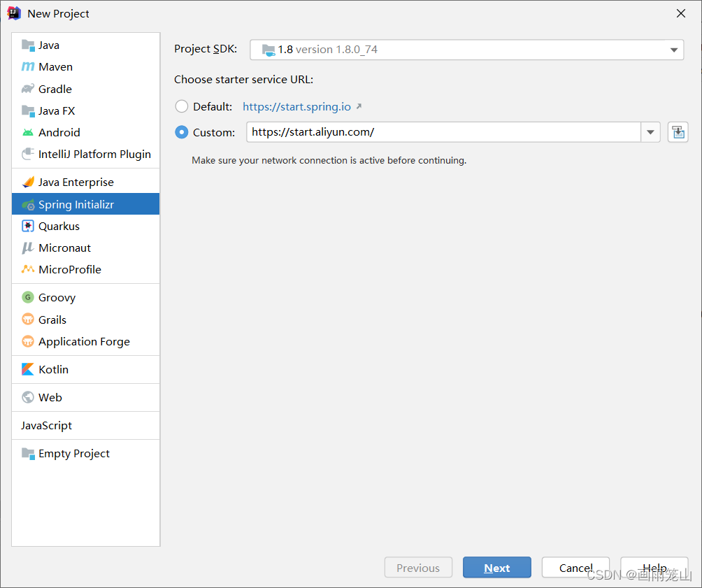
Task: Click the Web globe icon
Action: (28, 397)
